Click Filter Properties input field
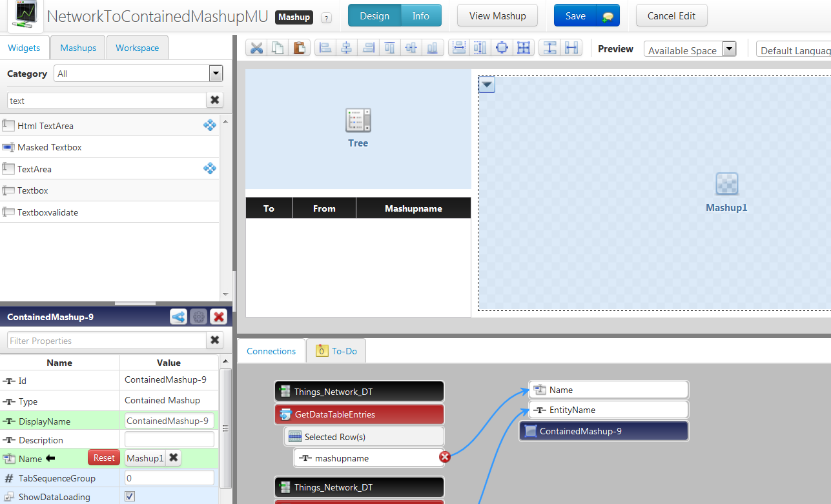This screenshot has height=504, width=831. point(107,340)
